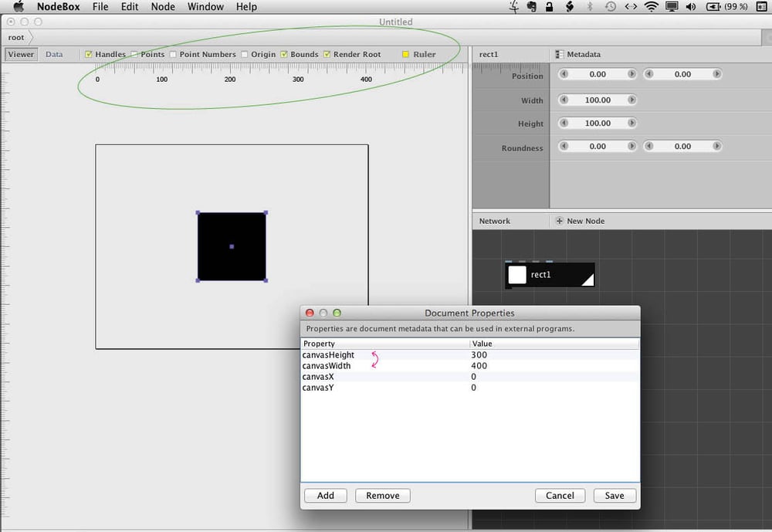Viewport: 772px width, 532px height.
Task: Open the Time Machine clock icon
Action: pos(611,6)
